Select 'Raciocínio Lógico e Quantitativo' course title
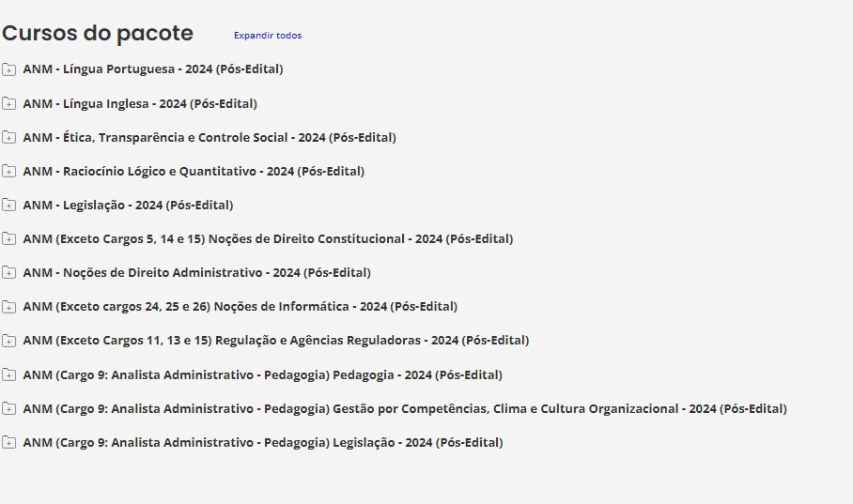This screenshot has height=504, width=853. (194, 171)
